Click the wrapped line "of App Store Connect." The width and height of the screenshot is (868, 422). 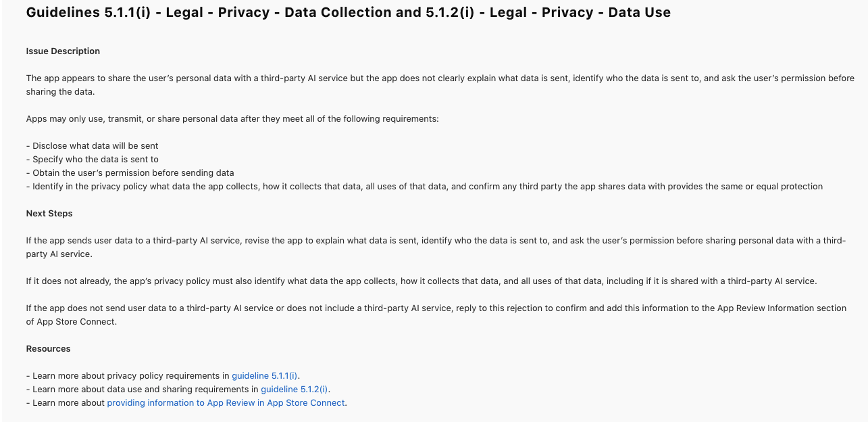click(72, 321)
